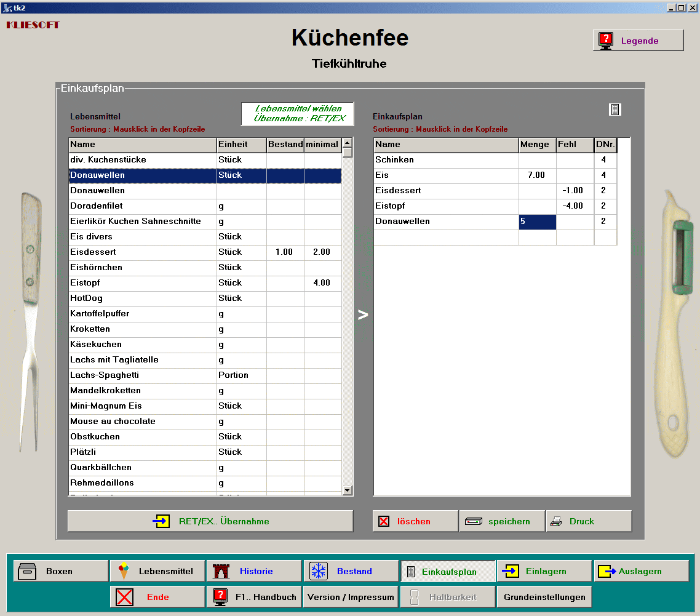Viewport: 700px width, 616px height.
Task: Click RET/EX Übernahme transfer button
Action: point(210,521)
